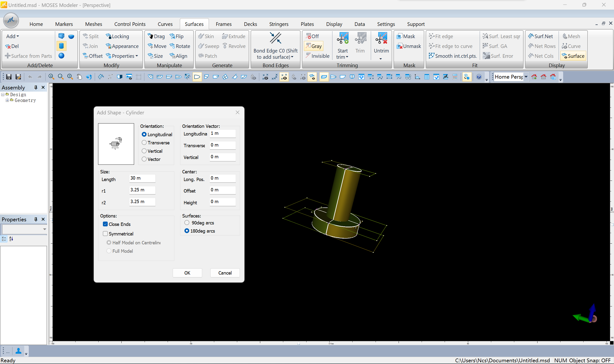This screenshot has height=364, width=614.
Task: Click the Zoom in magnifier icon
Action: pyautogui.click(x=51, y=77)
